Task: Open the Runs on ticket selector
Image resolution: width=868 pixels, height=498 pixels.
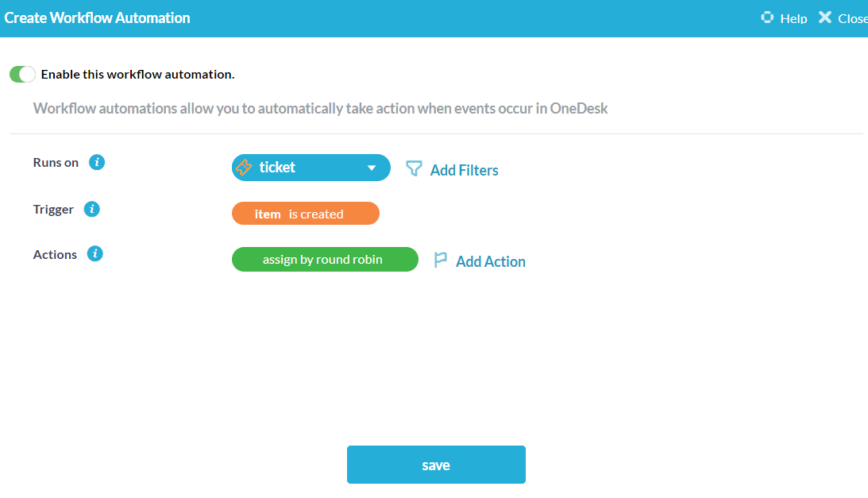Action: (x=311, y=168)
